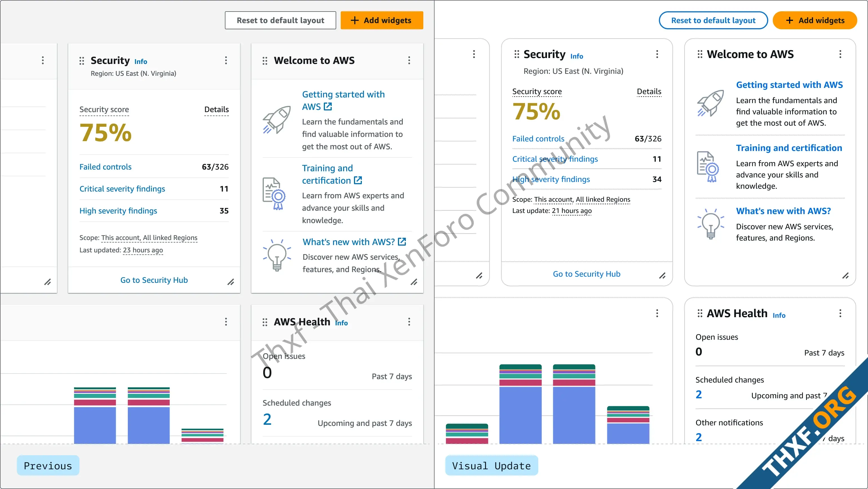The image size is (868, 489).
Task: Open Security Info link in Previous panel
Action: (141, 62)
